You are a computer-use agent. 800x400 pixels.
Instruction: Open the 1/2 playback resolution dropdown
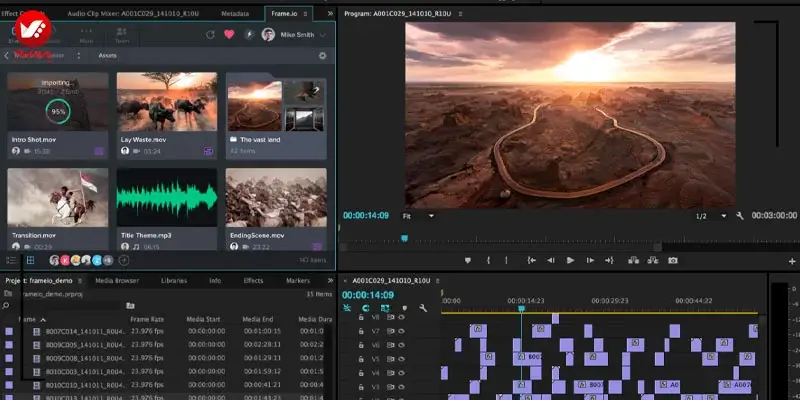711,216
